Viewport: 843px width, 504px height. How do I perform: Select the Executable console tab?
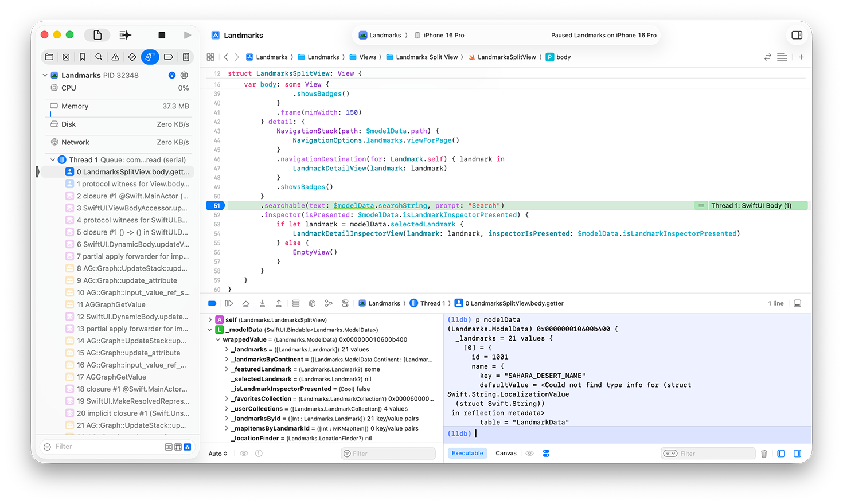click(x=467, y=454)
